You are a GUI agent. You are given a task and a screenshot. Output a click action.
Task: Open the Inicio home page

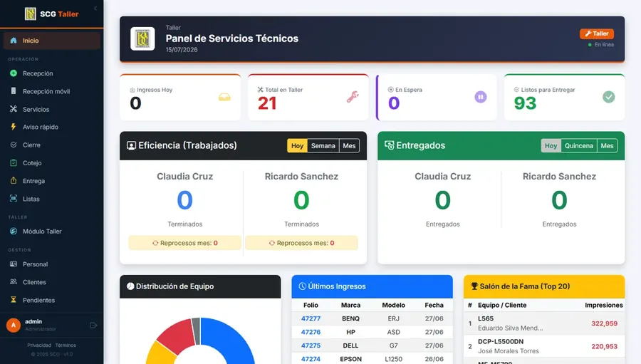51,41
